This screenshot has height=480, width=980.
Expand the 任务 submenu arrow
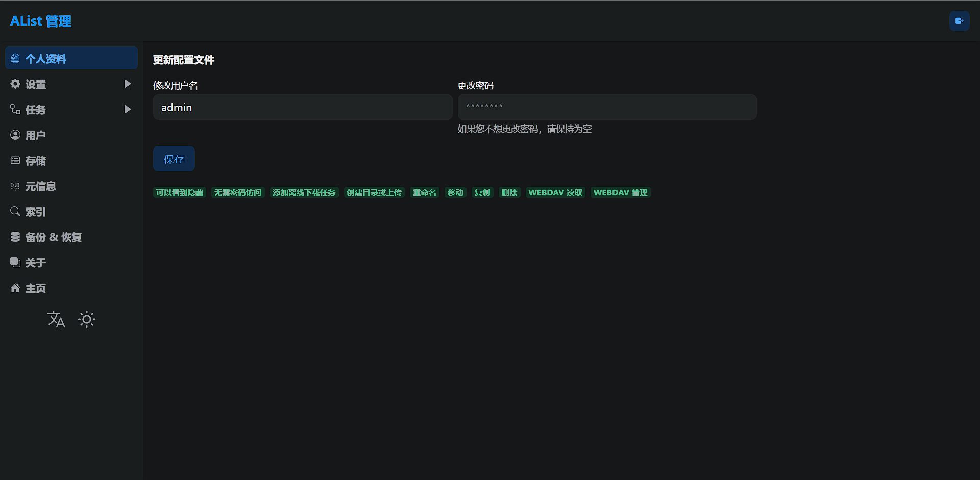pyautogui.click(x=128, y=110)
